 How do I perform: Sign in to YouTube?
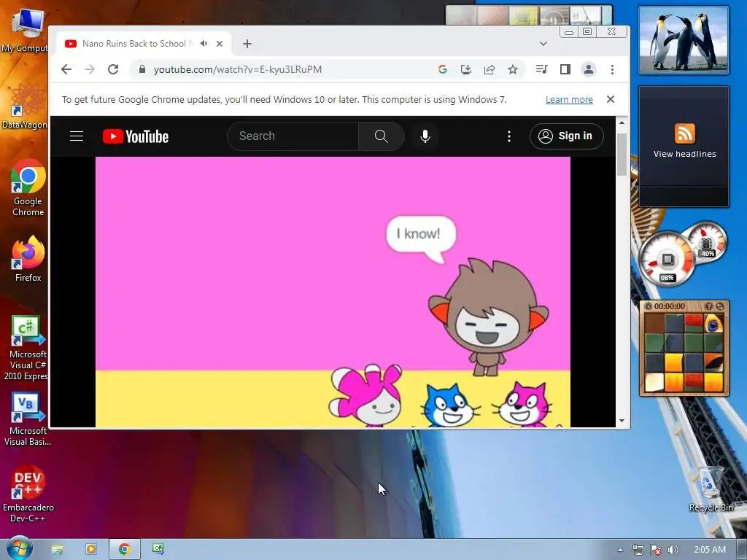click(x=566, y=136)
